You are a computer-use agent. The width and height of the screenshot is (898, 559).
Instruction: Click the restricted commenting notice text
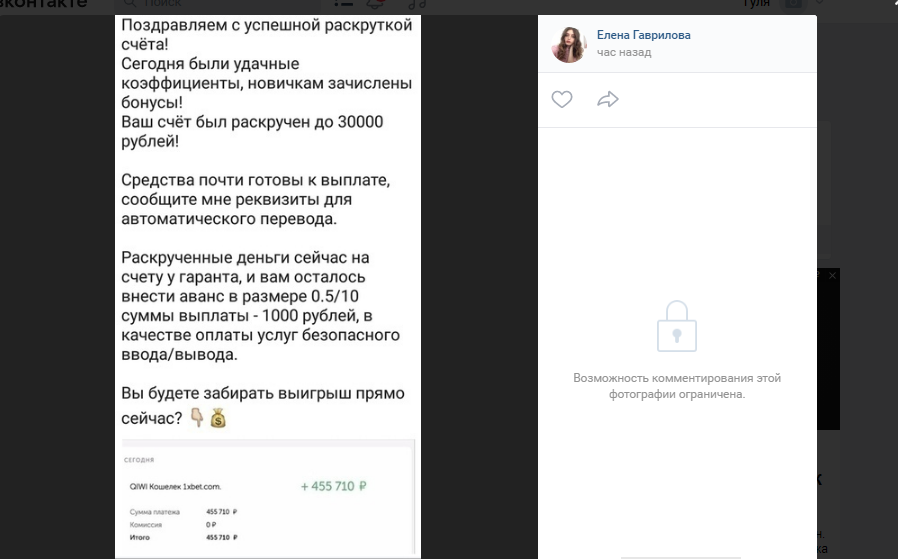pyautogui.click(x=677, y=386)
